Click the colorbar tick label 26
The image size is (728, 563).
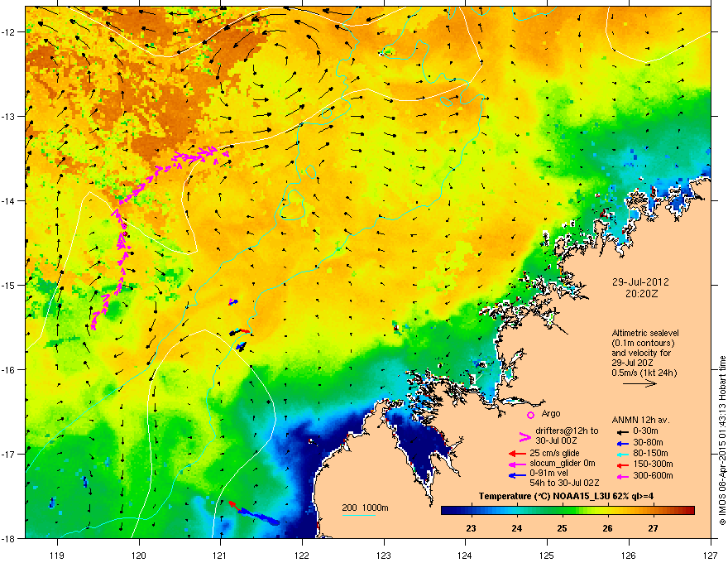(x=607, y=528)
